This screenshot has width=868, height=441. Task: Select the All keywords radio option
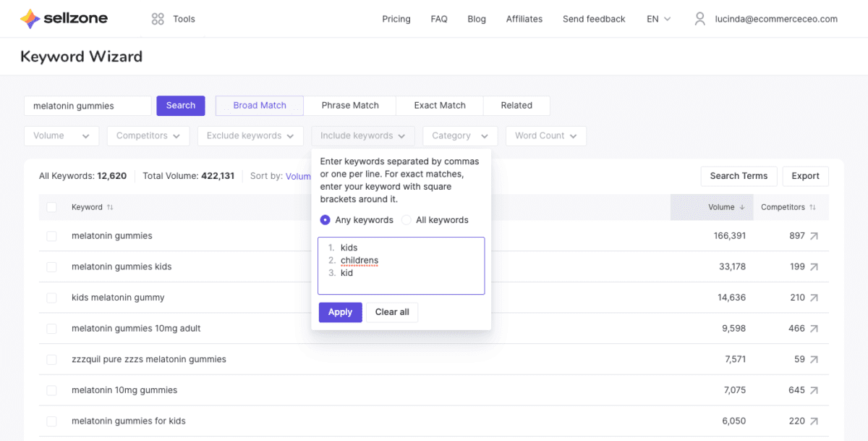click(x=407, y=220)
